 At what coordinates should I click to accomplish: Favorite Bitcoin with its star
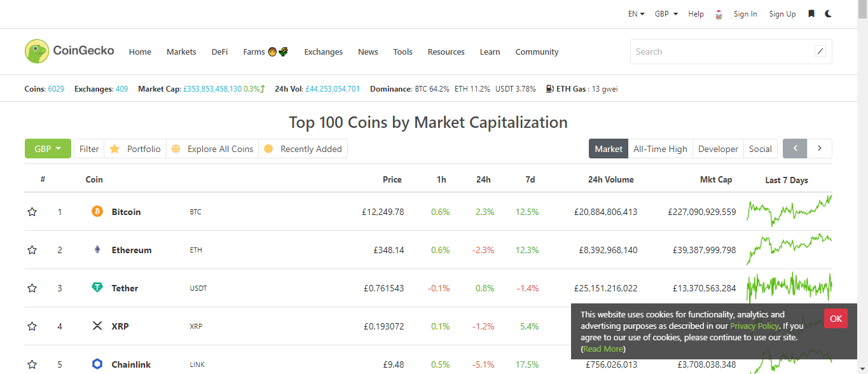(x=32, y=212)
